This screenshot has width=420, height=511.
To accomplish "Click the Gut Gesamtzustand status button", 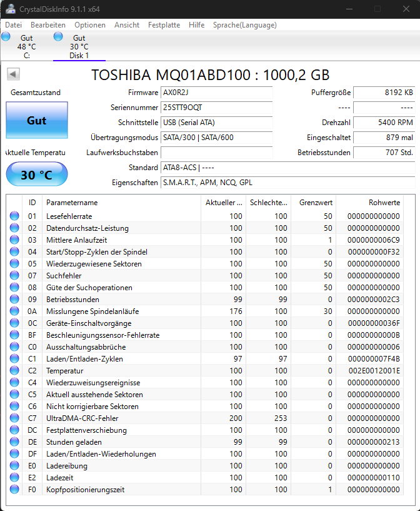I will pyautogui.click(x=36, y=120).
